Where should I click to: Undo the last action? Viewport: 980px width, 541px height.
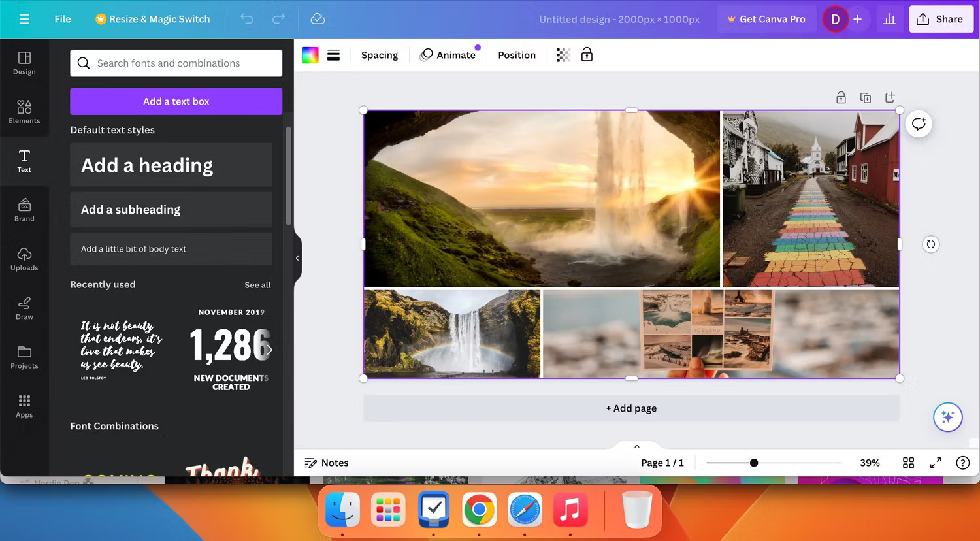(247, 19)
